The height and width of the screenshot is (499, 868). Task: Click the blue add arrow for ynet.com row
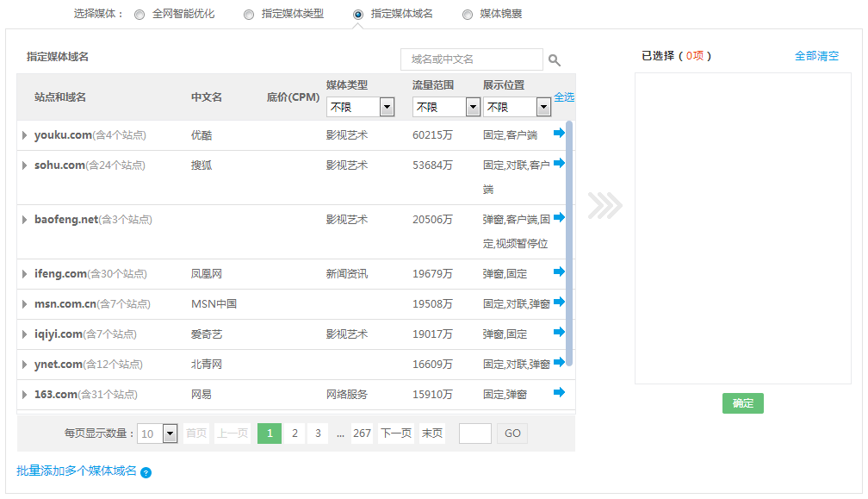[x=561, y=363]
